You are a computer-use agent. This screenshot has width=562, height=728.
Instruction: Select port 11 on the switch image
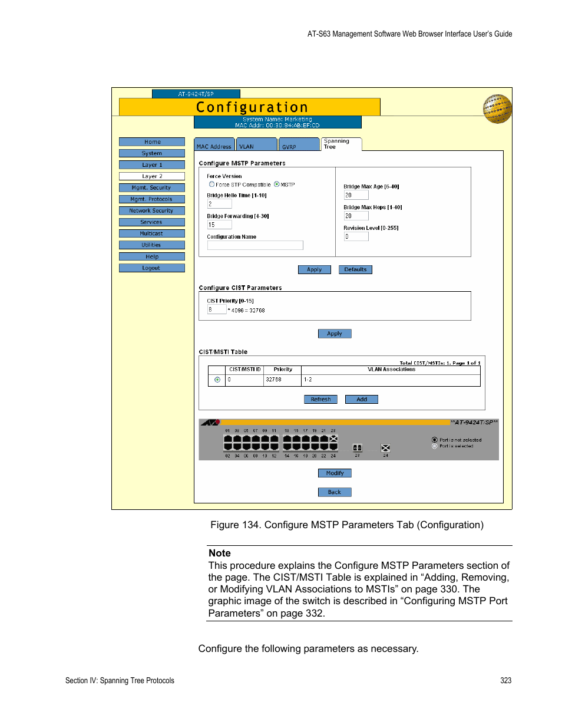tap(274, 439)
